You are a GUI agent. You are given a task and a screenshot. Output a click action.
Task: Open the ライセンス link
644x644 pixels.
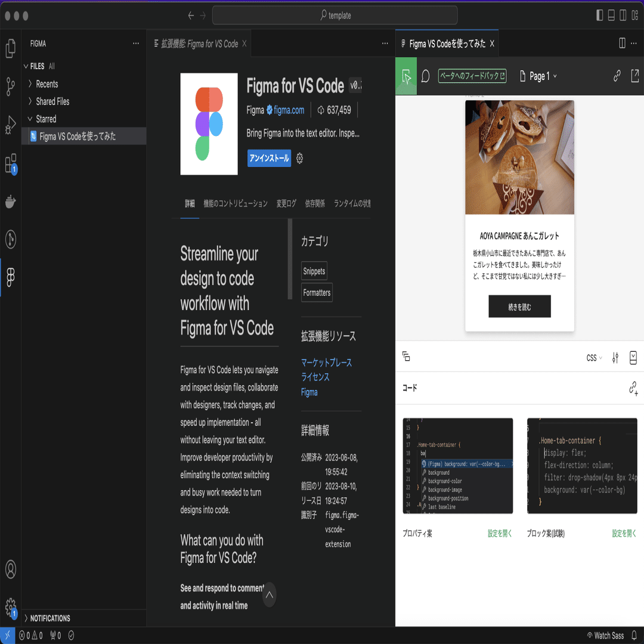315,377
